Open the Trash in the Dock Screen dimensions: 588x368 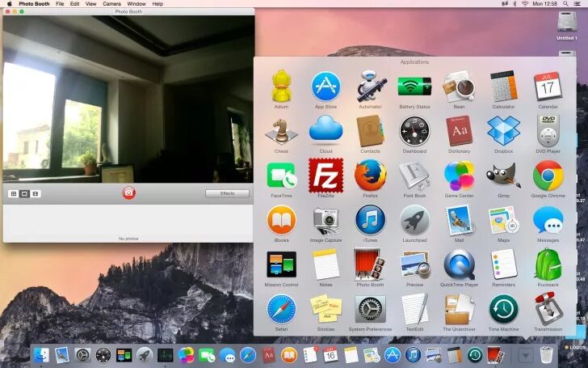[x=546, y=355]
